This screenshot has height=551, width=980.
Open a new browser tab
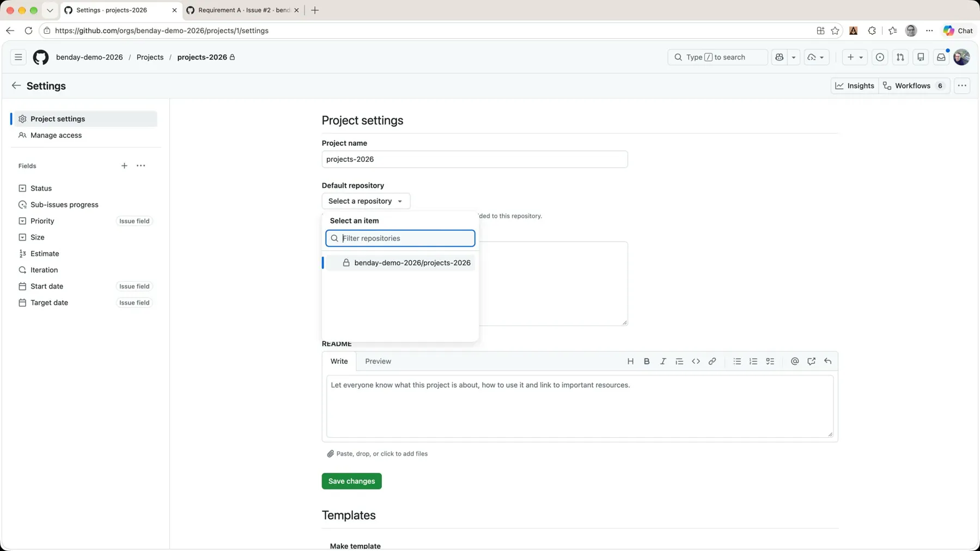(x=315, y=10)
